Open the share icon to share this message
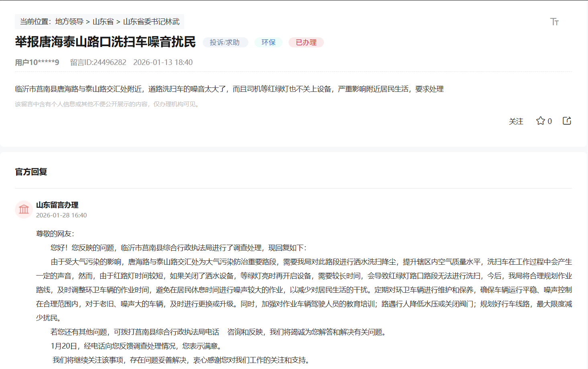Image resolution: width=588 pixels, height=369 pixels. [566, 121]
